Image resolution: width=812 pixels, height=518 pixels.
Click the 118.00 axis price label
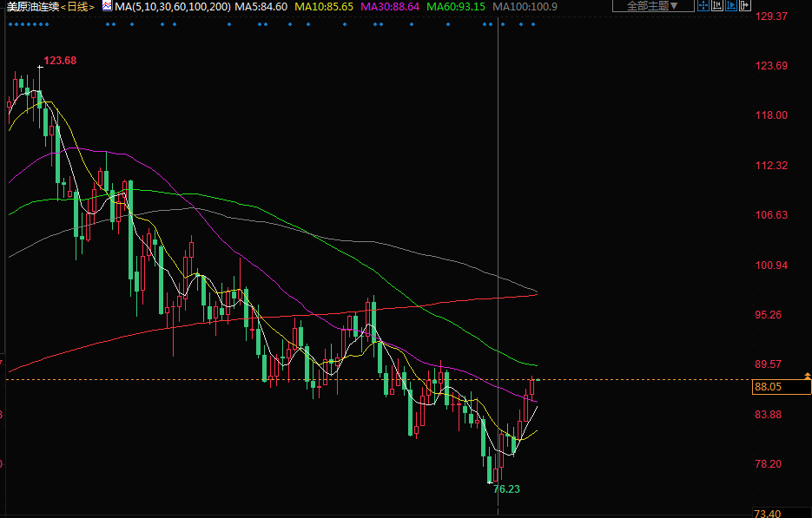click(x=771, y=115)
